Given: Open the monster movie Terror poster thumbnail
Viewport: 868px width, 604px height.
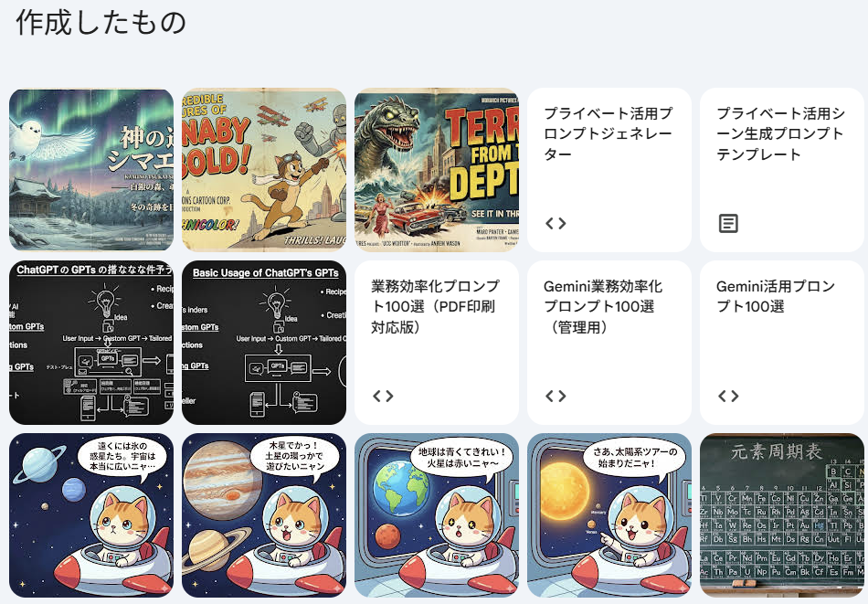Looking at the screenshot, I should [437, 170].
